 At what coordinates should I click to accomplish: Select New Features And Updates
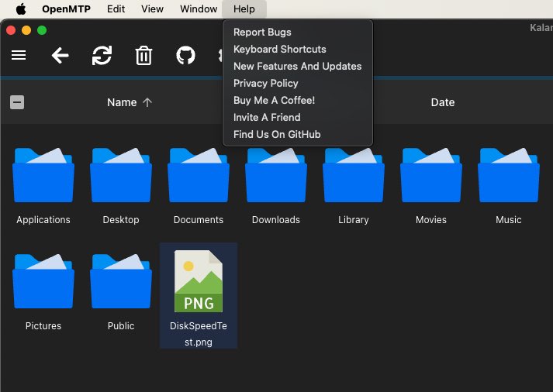298,66
